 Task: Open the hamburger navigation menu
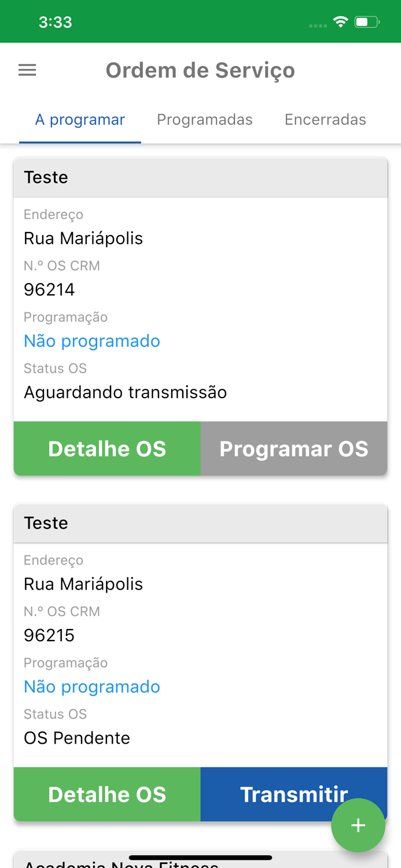(27, 69)
